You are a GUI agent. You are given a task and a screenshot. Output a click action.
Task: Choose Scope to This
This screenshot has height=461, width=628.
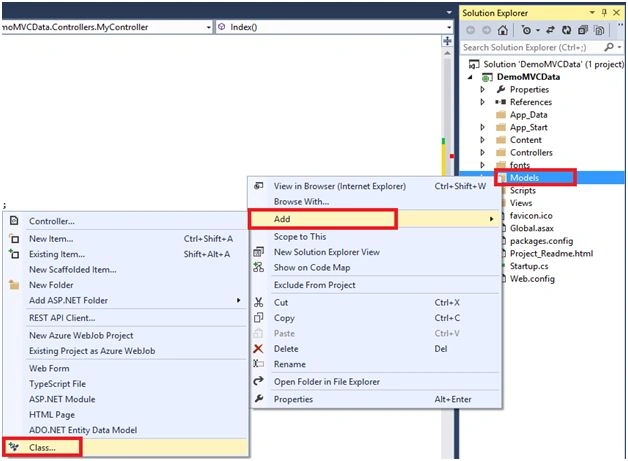pos(376,237)
